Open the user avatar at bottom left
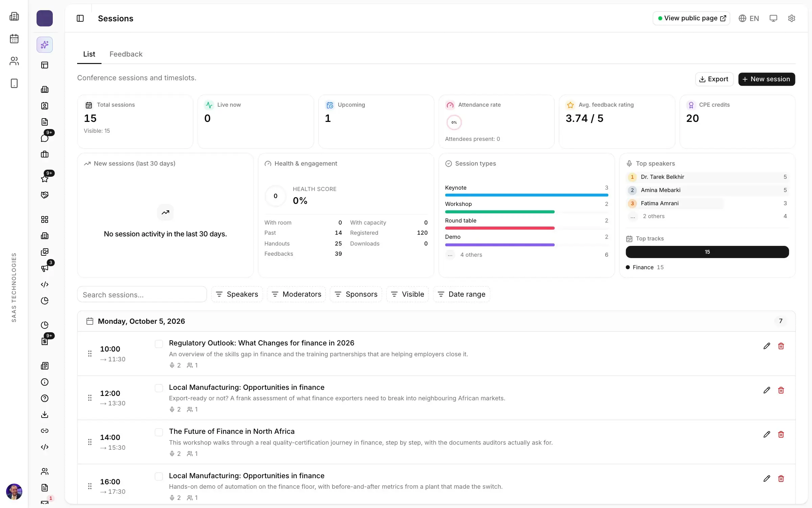The height and width of the screenshot is (508, 812). pyautogui.click(x=14, y=491)
